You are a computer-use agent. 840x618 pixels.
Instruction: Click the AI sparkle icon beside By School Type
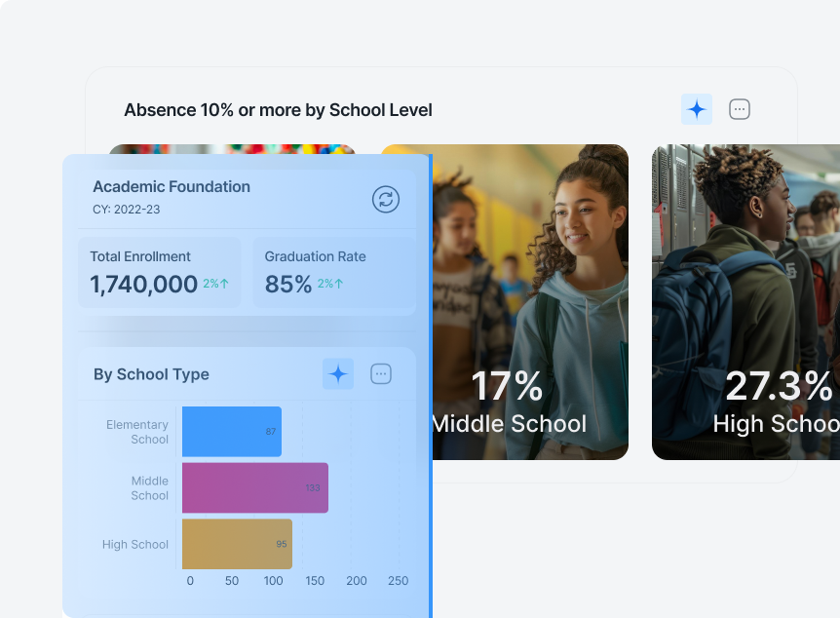[x=338, y=373]
